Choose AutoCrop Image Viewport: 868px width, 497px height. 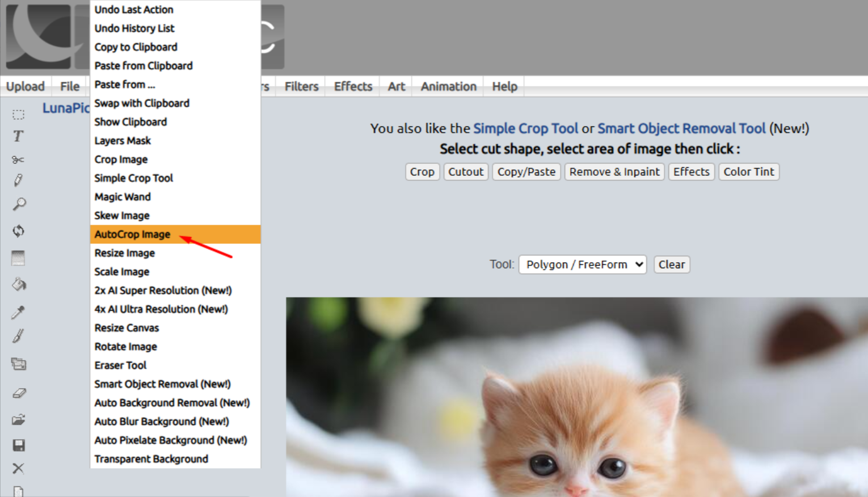click(x=175, y=234)
